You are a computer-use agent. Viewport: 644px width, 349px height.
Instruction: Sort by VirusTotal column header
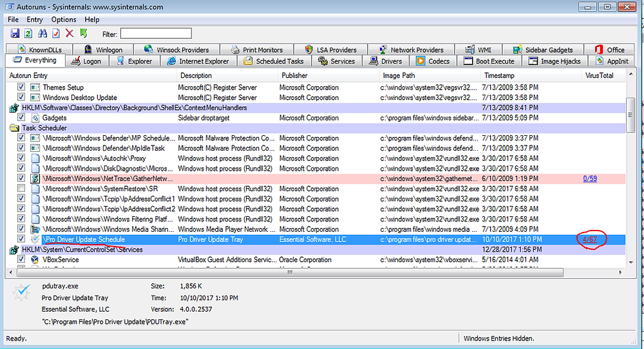[x=603, y=75]
